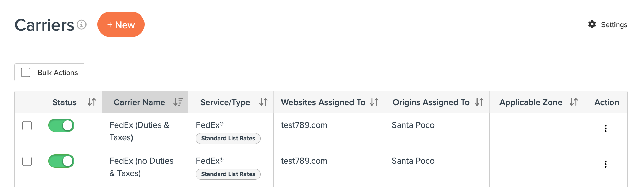Sort by Service/Type column arrows
644x187 pixels.
[x=263, y=102]
